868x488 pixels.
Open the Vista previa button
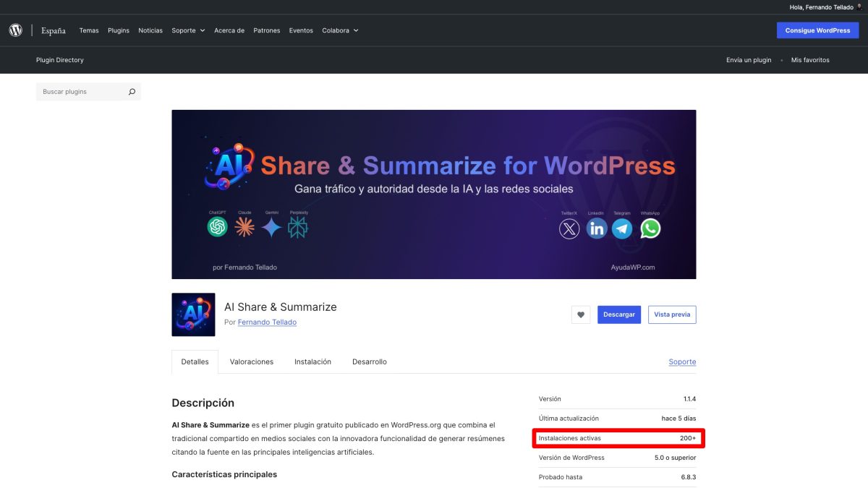[x=671, y=314]
